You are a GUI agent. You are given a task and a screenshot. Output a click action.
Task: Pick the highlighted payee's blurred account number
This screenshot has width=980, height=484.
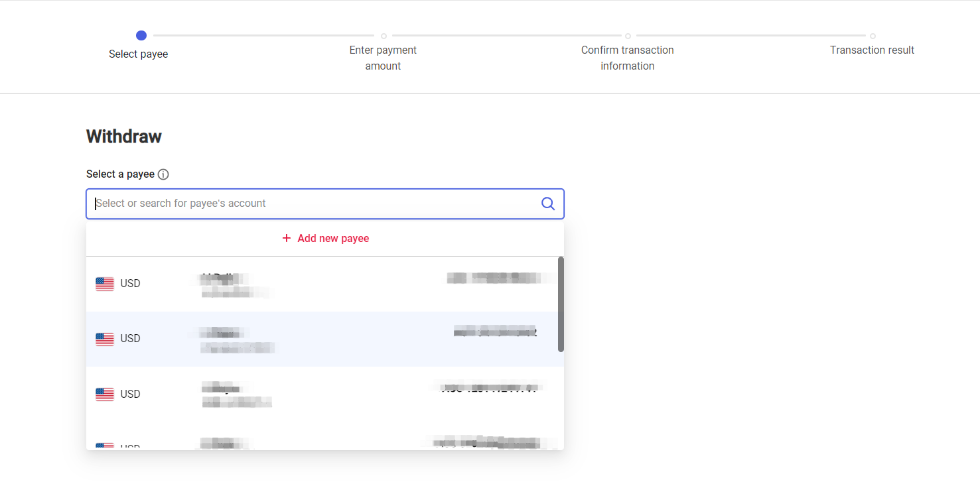pos(495,332)
